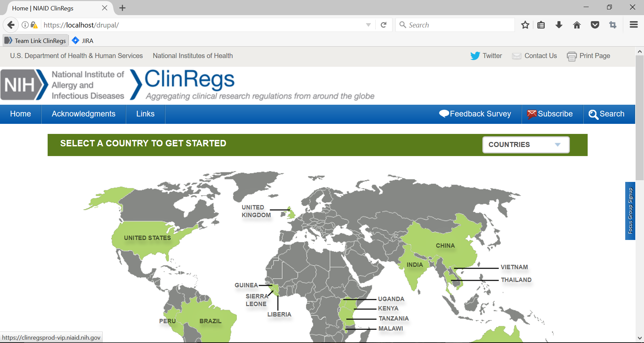The image size is (644, 343).
Task: Click National Institute of Allergy and Infectious Diseases text
Action: (x=88, y=85)
